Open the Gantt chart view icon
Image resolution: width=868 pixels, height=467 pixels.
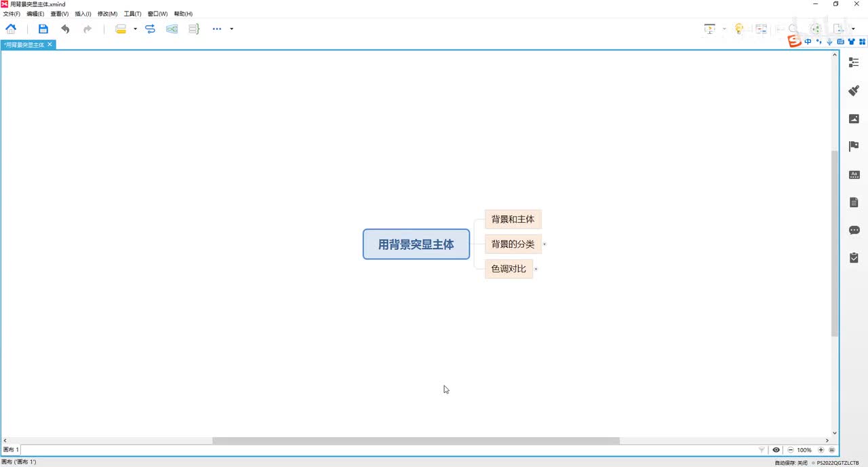pyautogui.click(x=762, y=29)
